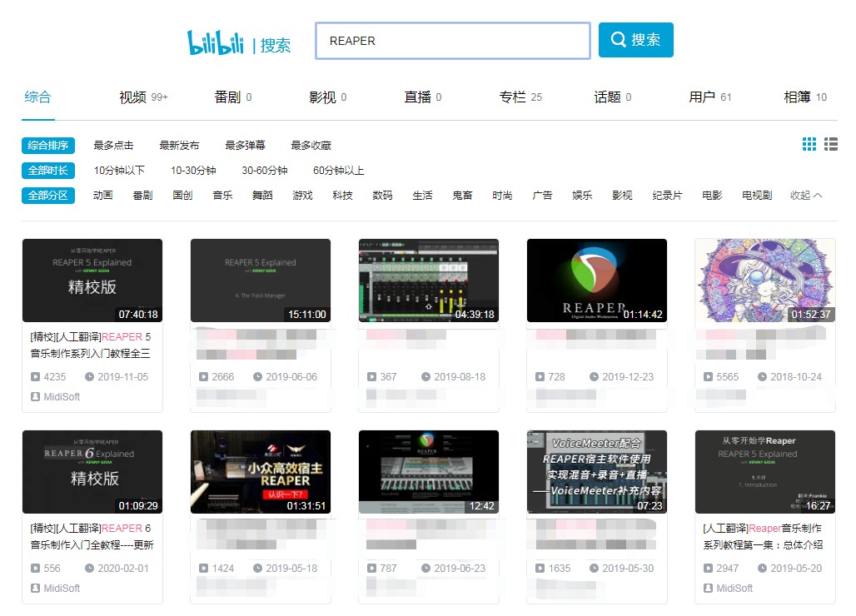Click clock icon beside 2019-11-05
856x616 pixels.
[x=90, y=376]
